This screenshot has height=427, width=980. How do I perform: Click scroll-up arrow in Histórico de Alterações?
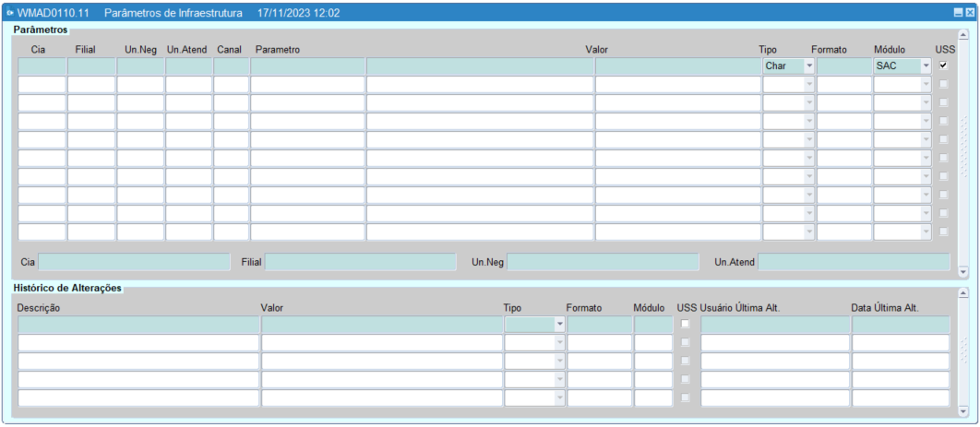coord(964,292)
